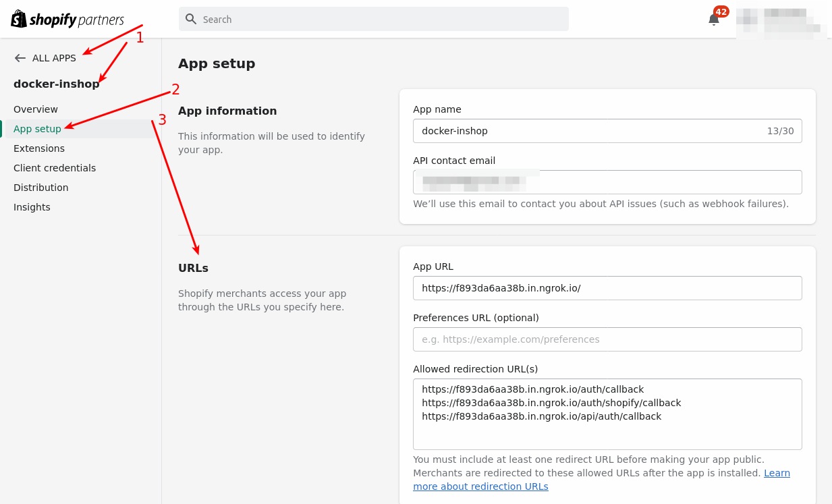
Task: Go back using the ALL APPS arrow
Action: (20, 58)
